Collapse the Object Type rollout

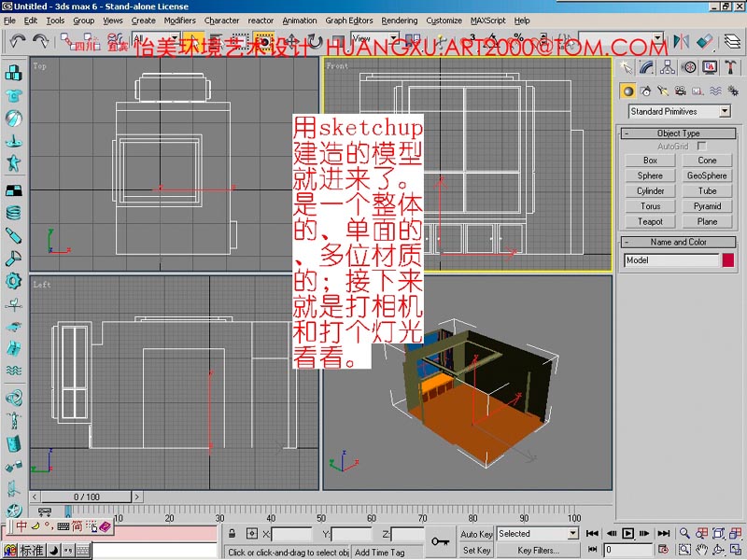678,133
